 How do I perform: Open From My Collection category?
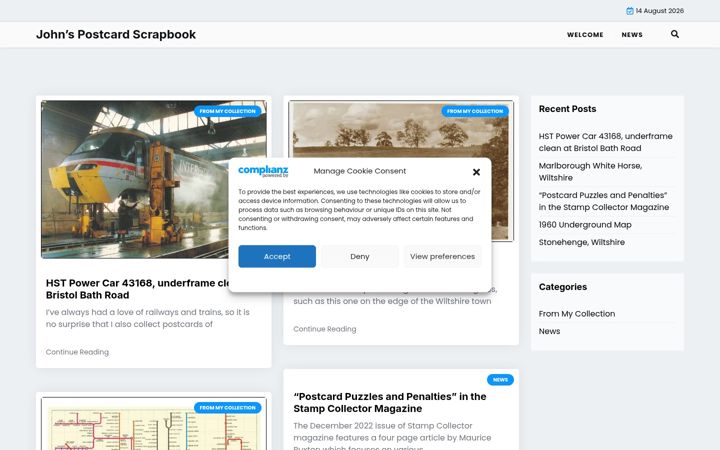point(577,314)
